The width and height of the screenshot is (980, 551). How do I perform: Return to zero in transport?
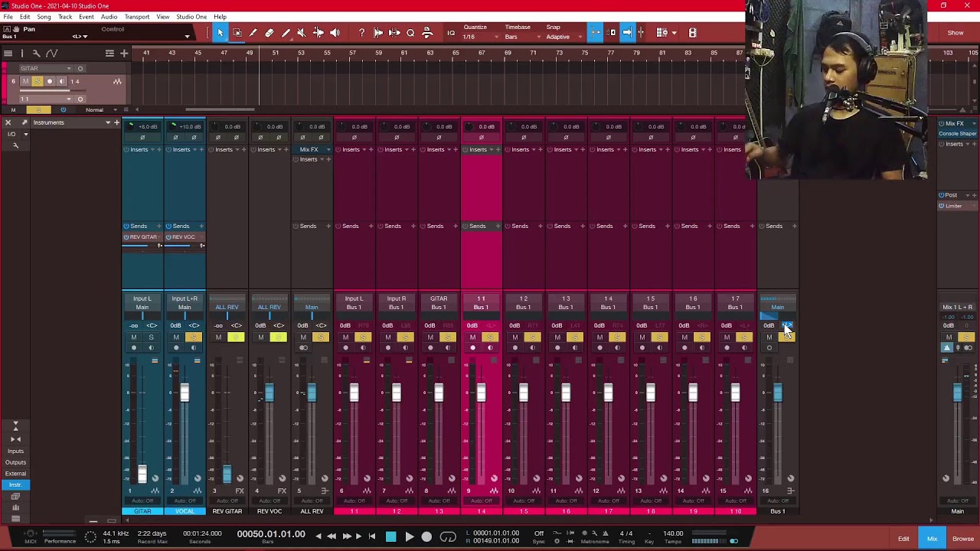click(x=372, y=537)
